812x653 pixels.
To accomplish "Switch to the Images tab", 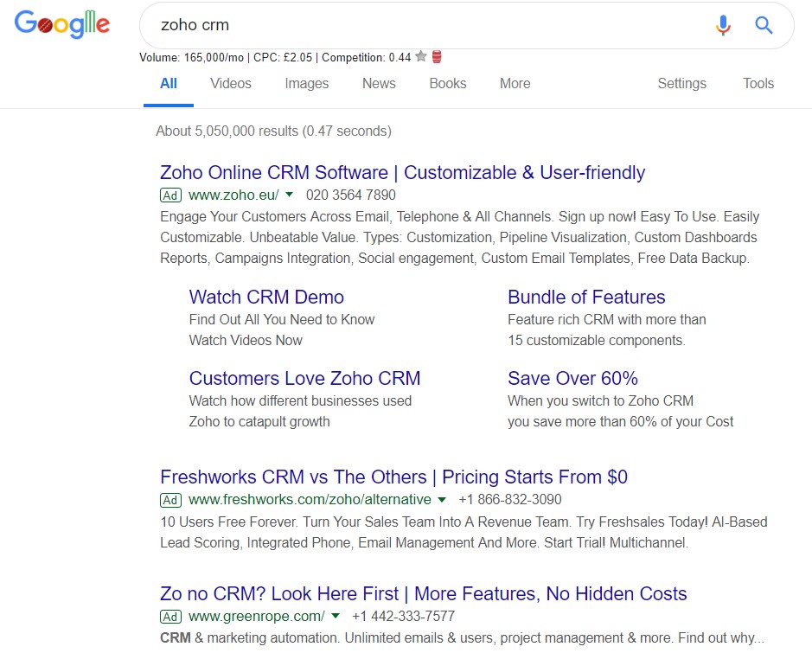I will point(307,83).
